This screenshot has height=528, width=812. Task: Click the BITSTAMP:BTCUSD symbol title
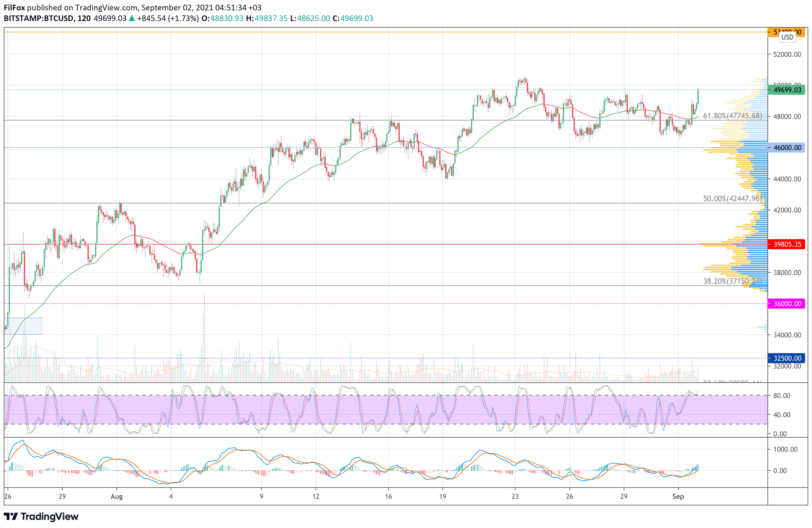pos(39,19)
